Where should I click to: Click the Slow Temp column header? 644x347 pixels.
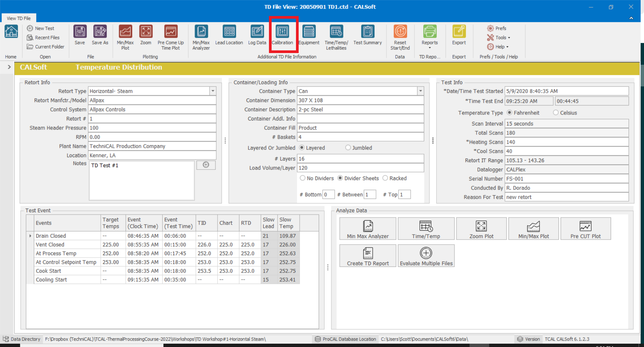coord(288,223)
